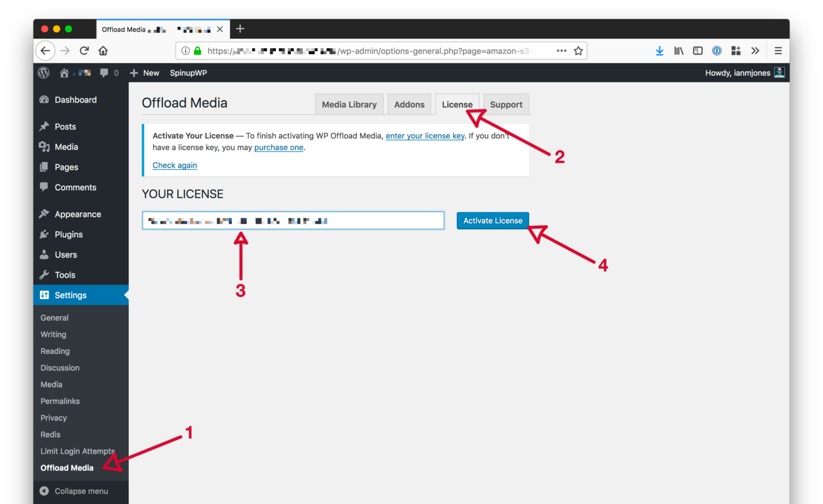Click the WordPress logo in admin bar
This screenshot has width=823, height=504.
44,73
